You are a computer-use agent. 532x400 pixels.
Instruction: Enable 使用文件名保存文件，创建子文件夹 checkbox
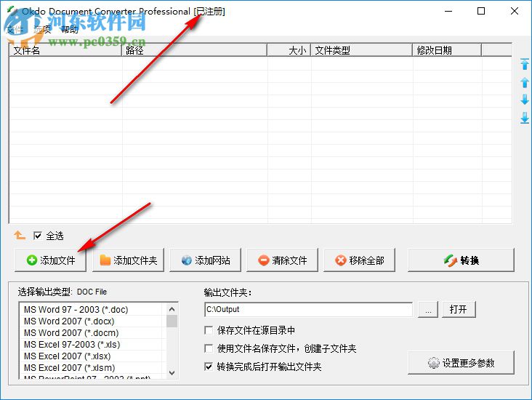209,348
